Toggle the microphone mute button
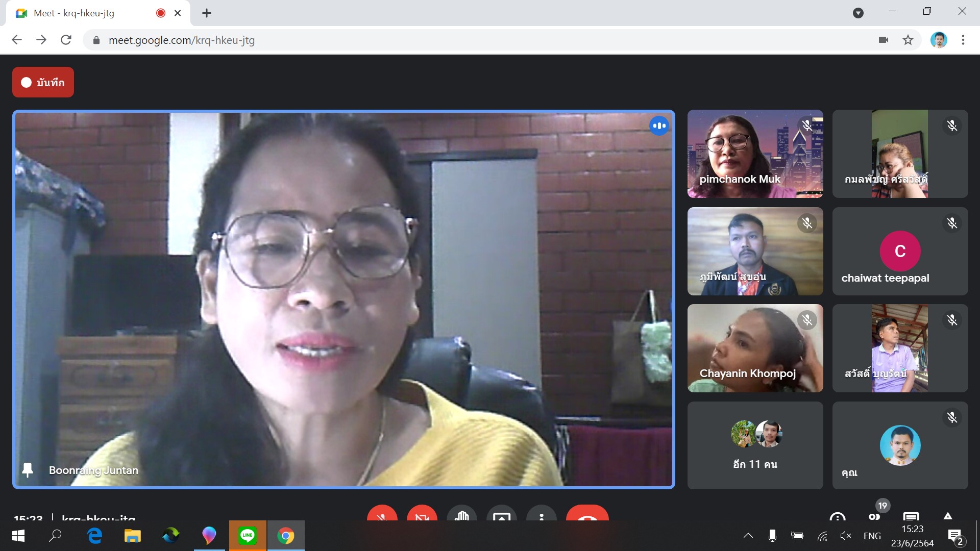The image size is (980, 551). tap(382, 514)
